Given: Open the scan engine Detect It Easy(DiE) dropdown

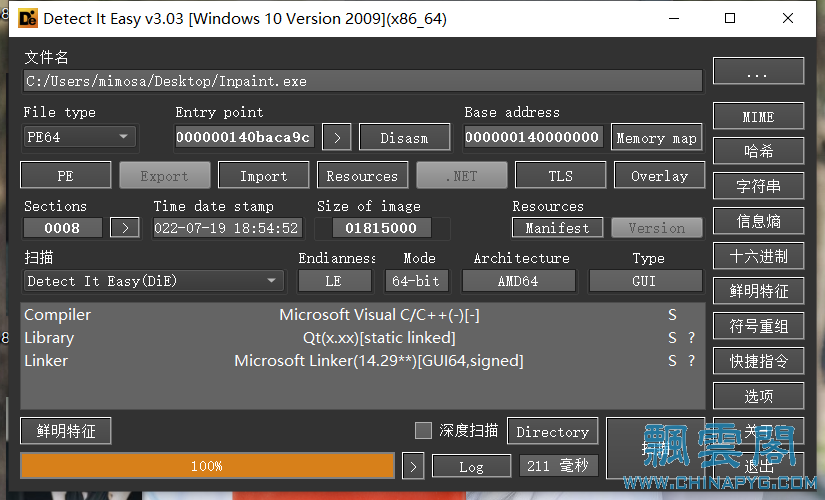Looking at the screenshot, I should tap(154, 281).
